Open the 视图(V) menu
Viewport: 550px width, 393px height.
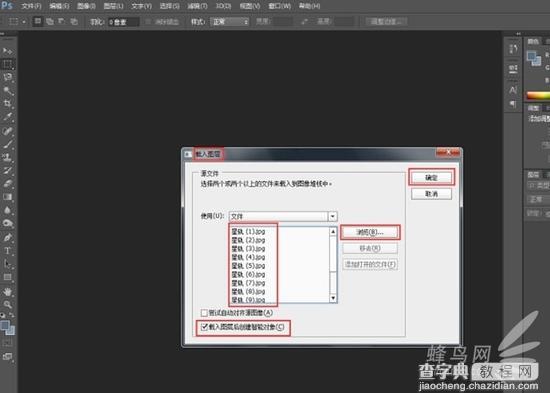click(250, 6)
